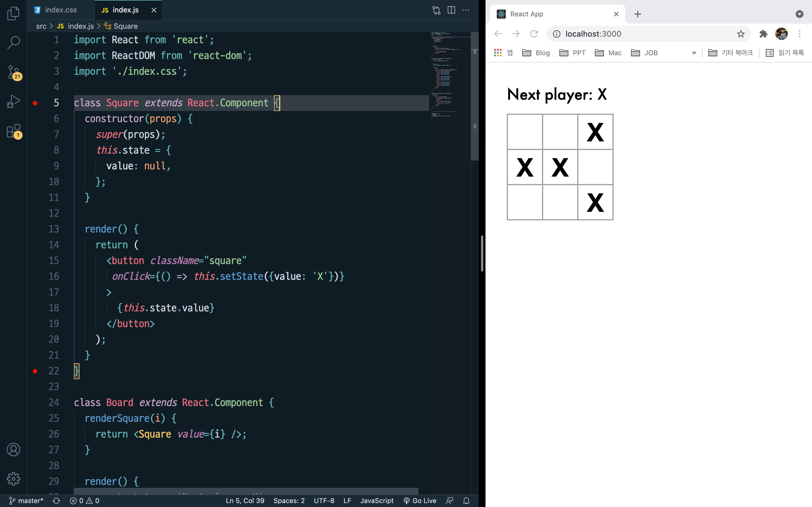The height and width of the screenshot is (507, 812).
Task: Open the editor More Actions ellipsis menu
Action: pyautogui.click(x=466, y=10)
